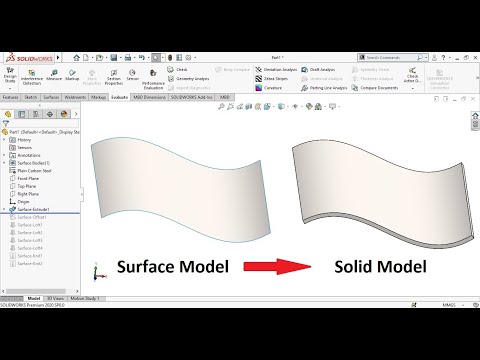480x360 pixels.
Task: Switch to ConfigurationManager tab
Action: coord(36,114)
